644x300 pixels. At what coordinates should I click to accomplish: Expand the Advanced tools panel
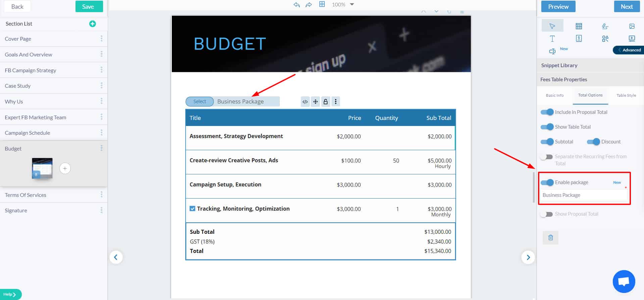[x=629, y=50]
